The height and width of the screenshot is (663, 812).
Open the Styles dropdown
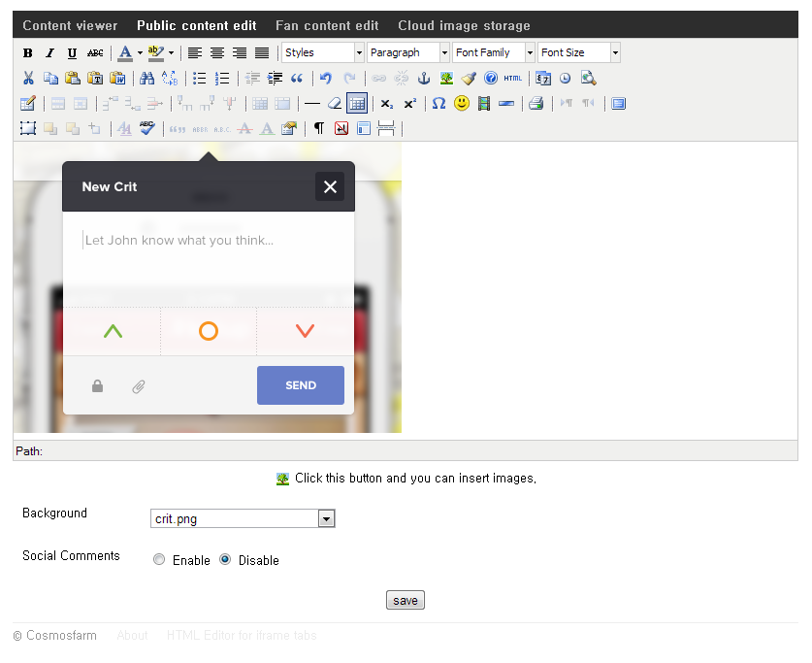[322, 52]
